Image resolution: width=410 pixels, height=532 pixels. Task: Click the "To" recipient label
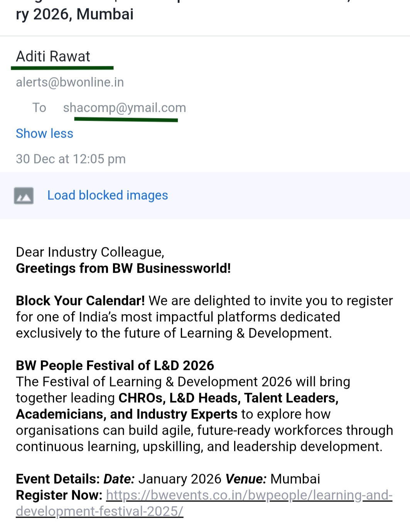coord(39,108)
